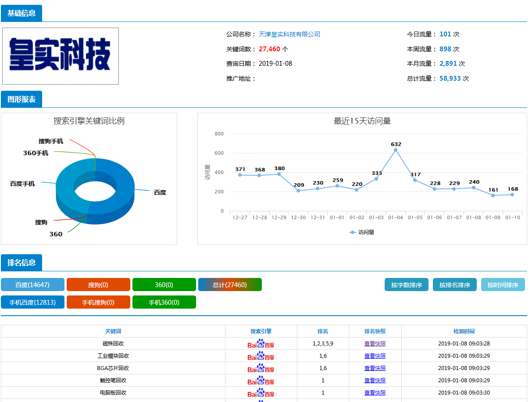Click the 本月流量 value 2,891

click(x=448, y=64)
